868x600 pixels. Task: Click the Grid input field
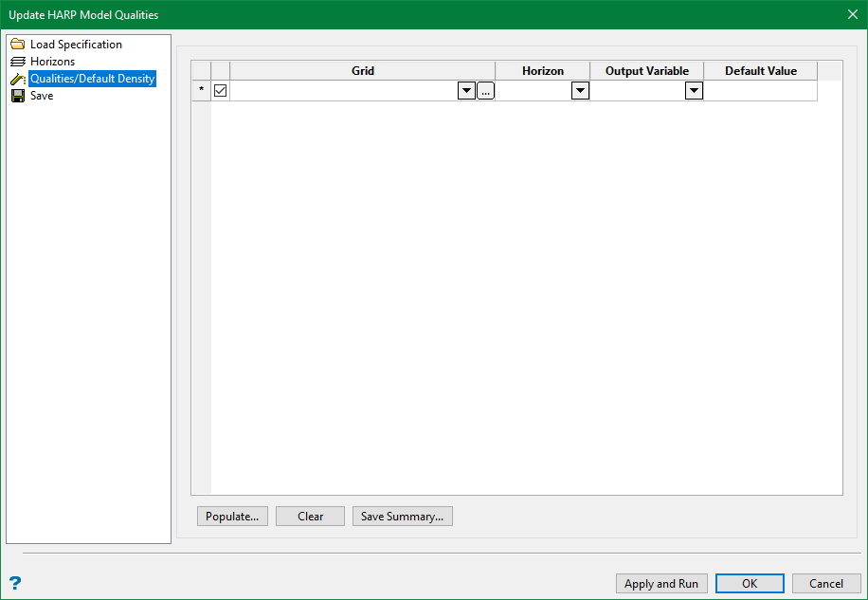click(344, 91)
